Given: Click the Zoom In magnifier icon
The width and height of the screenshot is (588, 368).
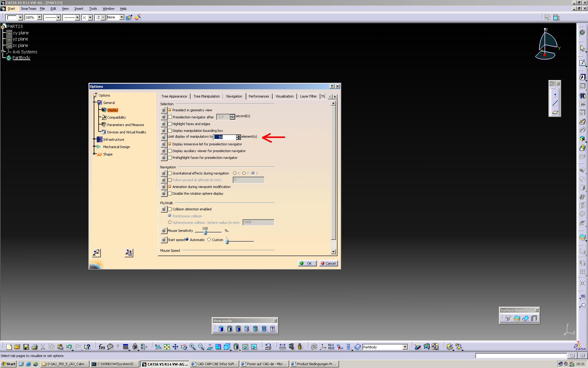Looking at the screenshot, I should pyautogui.click(x=192, y=347).
